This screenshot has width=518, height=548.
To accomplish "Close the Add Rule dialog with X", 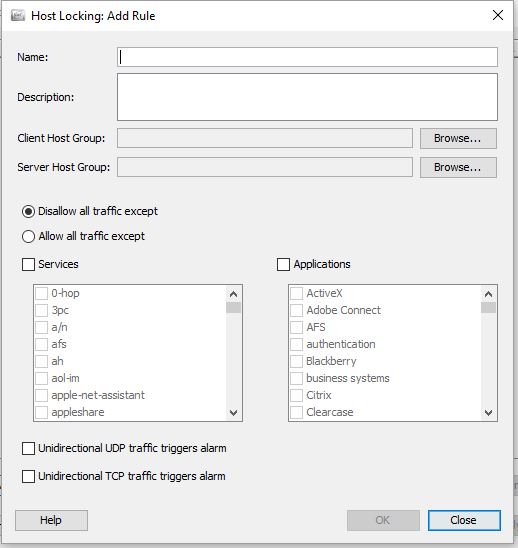I will [x=498, y=15].
